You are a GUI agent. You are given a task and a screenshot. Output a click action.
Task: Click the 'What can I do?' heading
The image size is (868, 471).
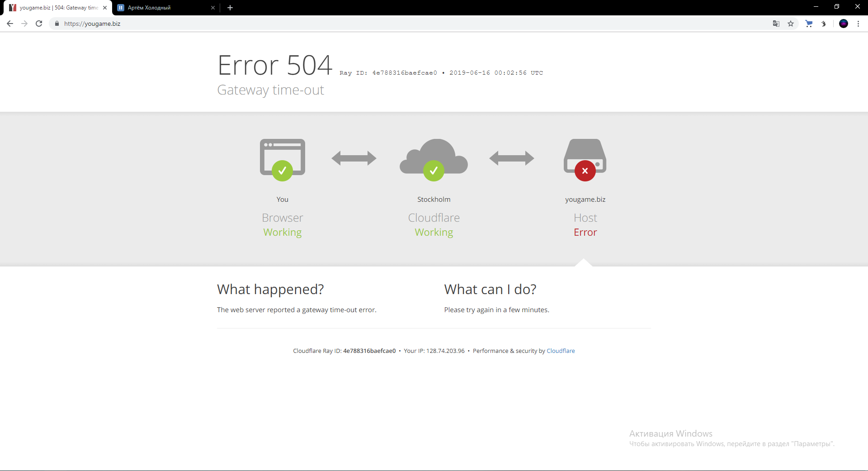(x=490, y=289)
